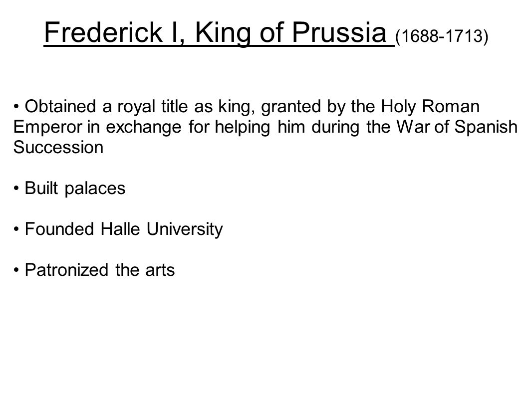This screenshot has width=532, height=399.
Task: Click the words royal title
Action: point(153,106)
